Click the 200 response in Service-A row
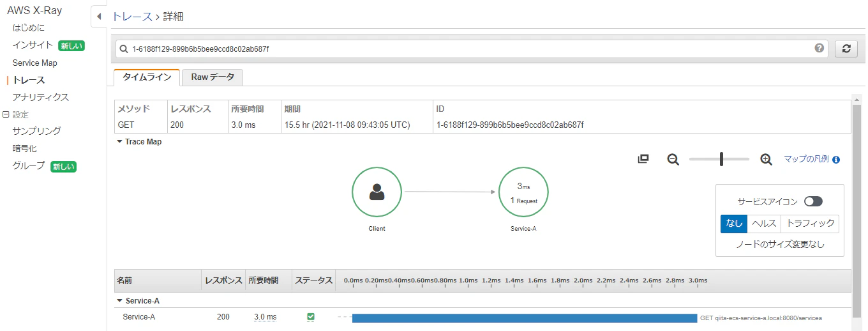Viewport: 868px width, 331px height. [223, 317]
